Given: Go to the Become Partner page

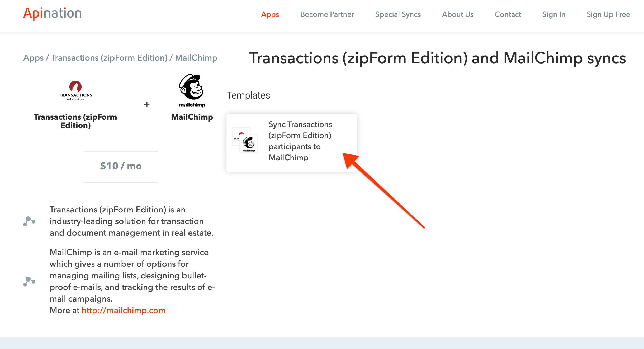Looking at the screenshot, I should [x=327, y=14].
